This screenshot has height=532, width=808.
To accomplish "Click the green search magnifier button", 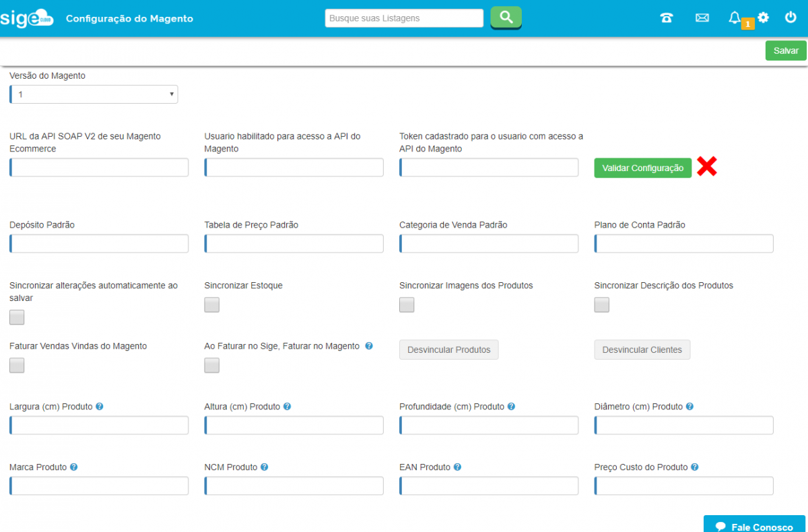I will [506, 18].
